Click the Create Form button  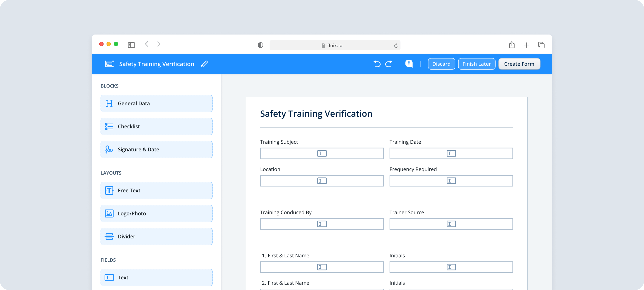519,64
